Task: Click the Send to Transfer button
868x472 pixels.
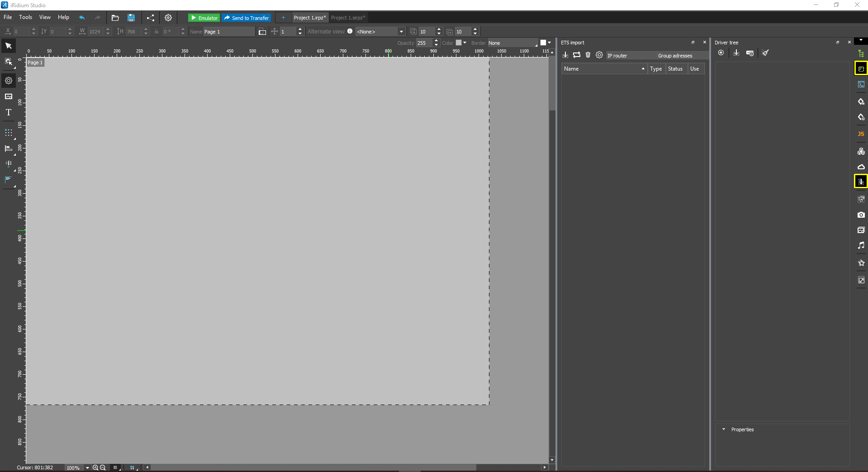Action: [247, 18]
